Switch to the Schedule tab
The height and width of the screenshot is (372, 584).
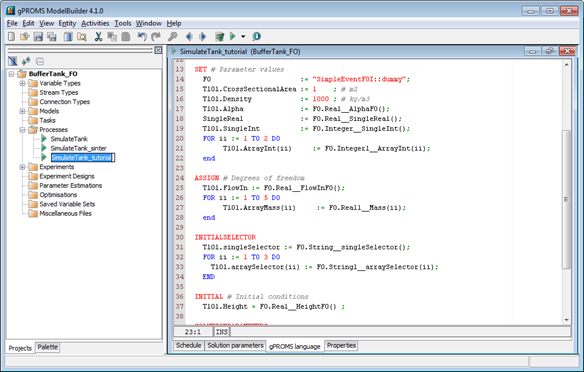point(188,345)
